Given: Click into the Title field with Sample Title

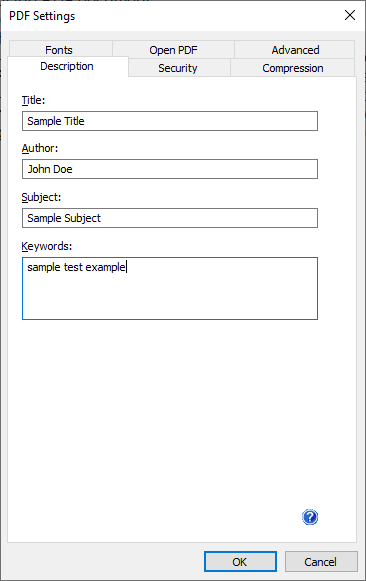Looking at the screenshot, I should [x=170, y=121].
